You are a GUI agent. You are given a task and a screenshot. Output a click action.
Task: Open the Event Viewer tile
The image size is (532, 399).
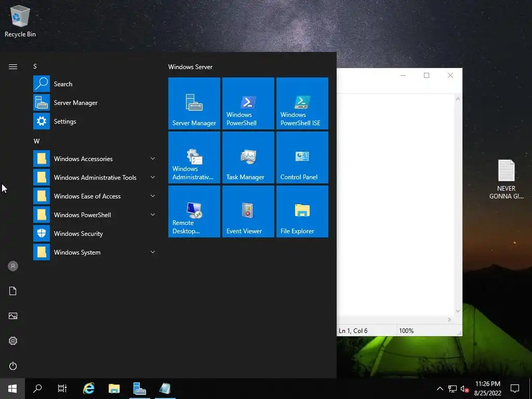(248, 211)
